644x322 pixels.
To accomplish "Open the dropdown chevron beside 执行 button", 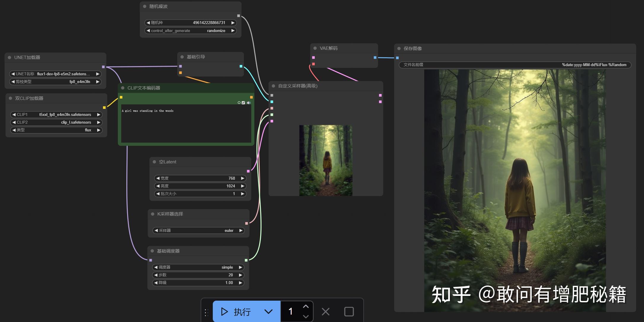I will (x=268, y=312).
